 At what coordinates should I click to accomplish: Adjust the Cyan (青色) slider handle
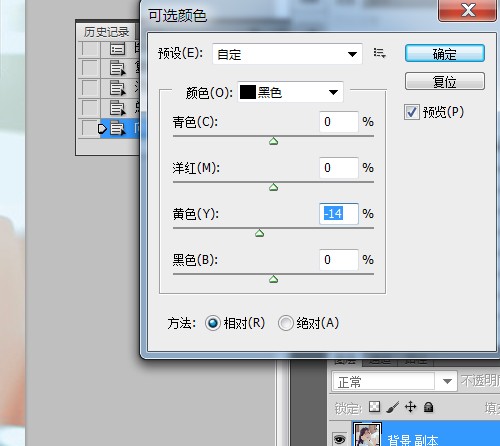click(273, 141)
